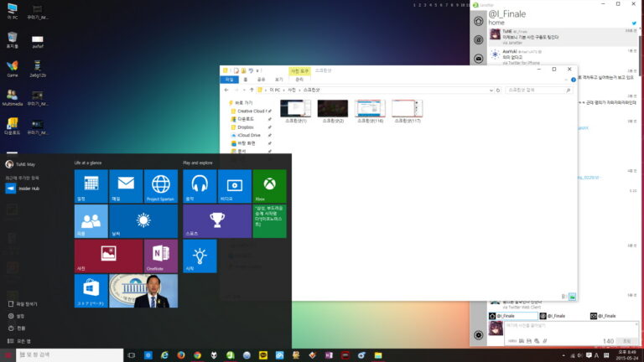Click the Explorer back arrow
The image size is (644, 362).
pos(226,90)
